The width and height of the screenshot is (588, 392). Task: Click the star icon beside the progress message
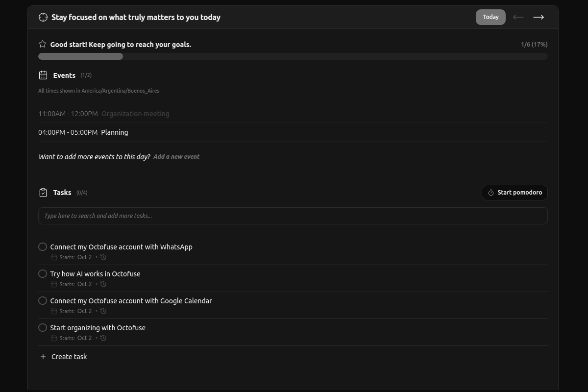pyautogui.click(x=42, y=44)
